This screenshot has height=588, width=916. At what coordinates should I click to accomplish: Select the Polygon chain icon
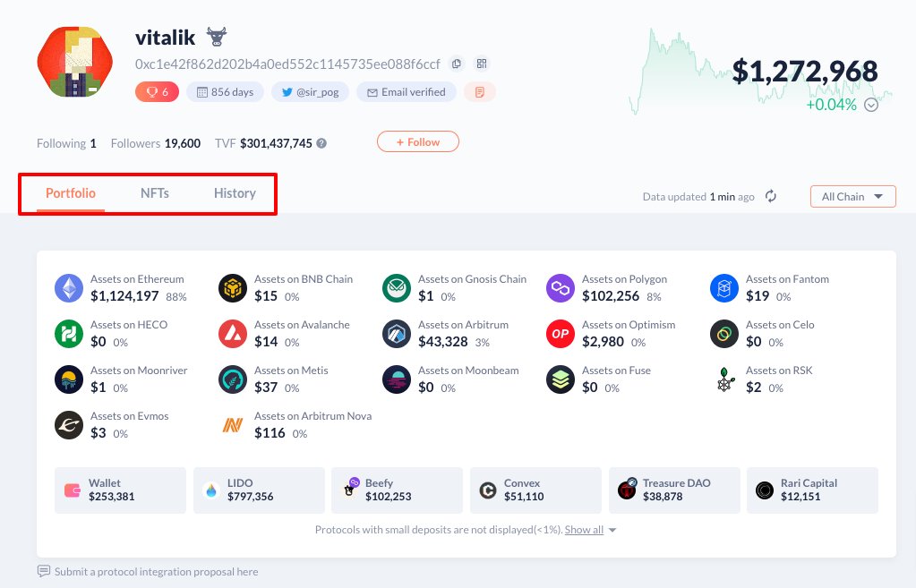561,288
